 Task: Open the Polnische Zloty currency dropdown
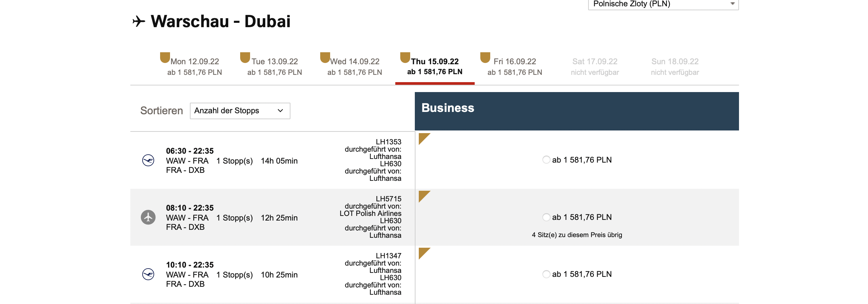663,4
